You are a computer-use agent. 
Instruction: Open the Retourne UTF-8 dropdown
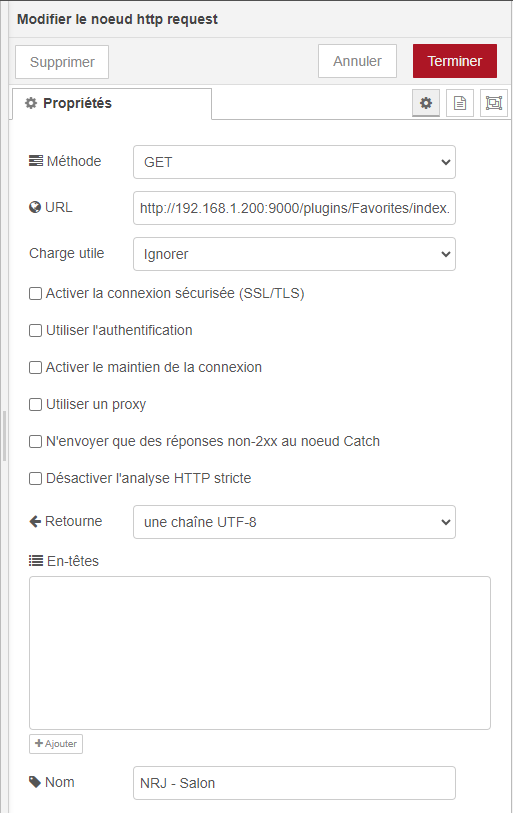pos(294,522)
